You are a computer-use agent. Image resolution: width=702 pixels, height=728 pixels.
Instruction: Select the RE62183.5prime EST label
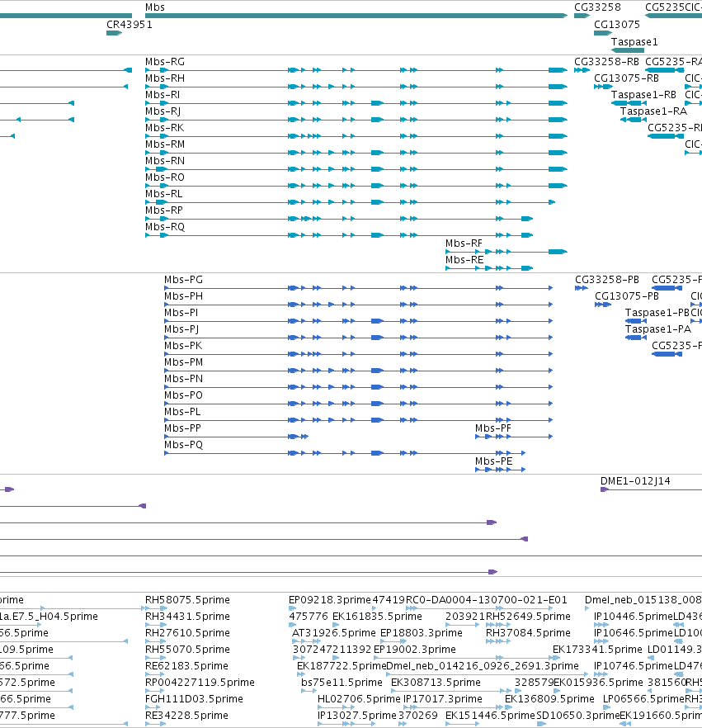point(186,666)
